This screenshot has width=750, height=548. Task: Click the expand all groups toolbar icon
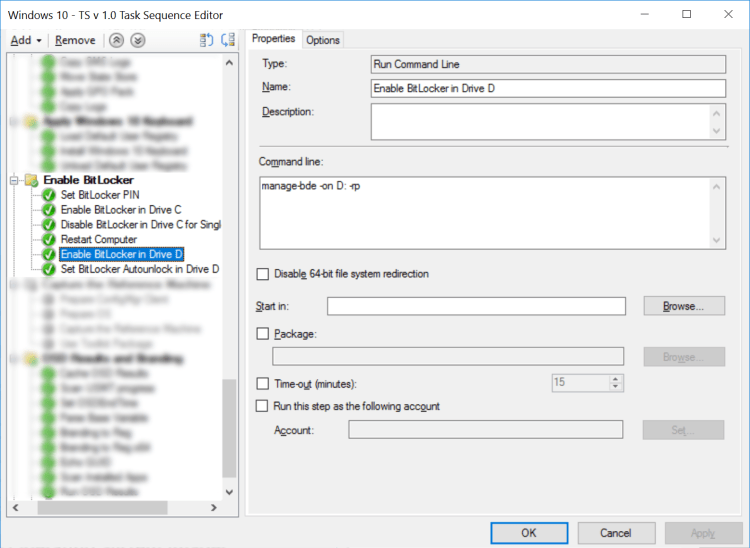[x=207, y=40]
